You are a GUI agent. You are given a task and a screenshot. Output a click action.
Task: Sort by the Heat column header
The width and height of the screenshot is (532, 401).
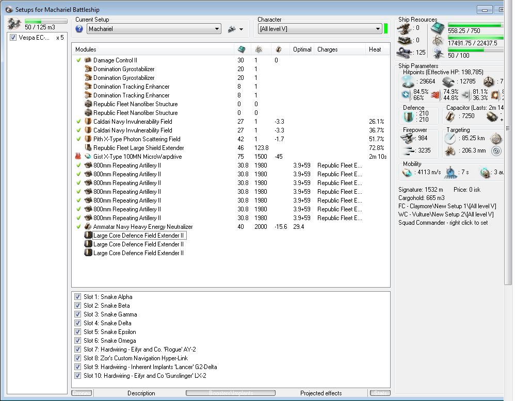(377, 49)
